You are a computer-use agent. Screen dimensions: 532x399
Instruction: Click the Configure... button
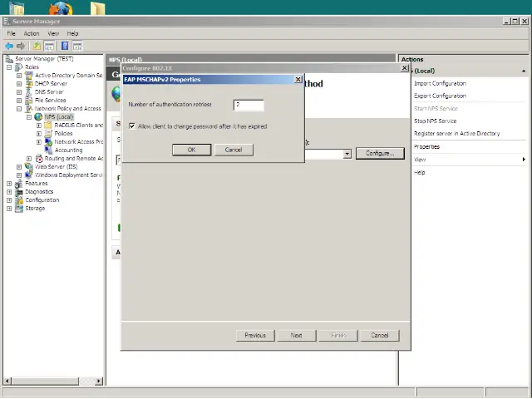pos(380,153)
